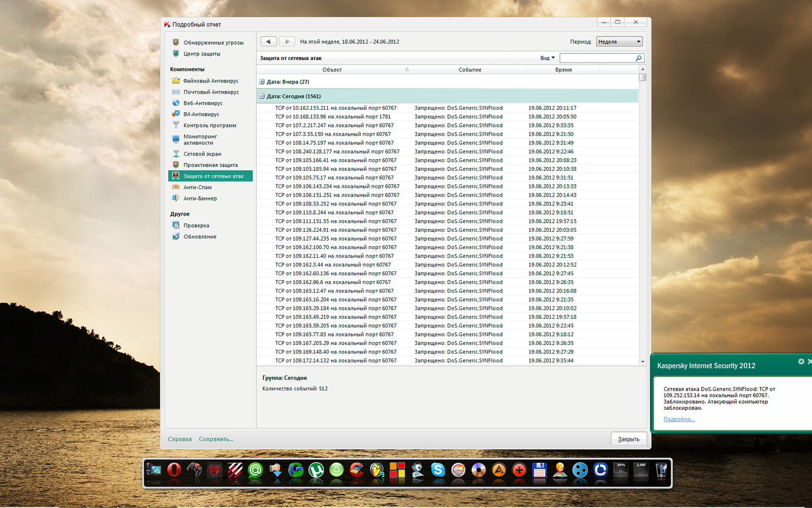
Task: Select row TCP от 109.162.3.44
Action: point(448,265)
